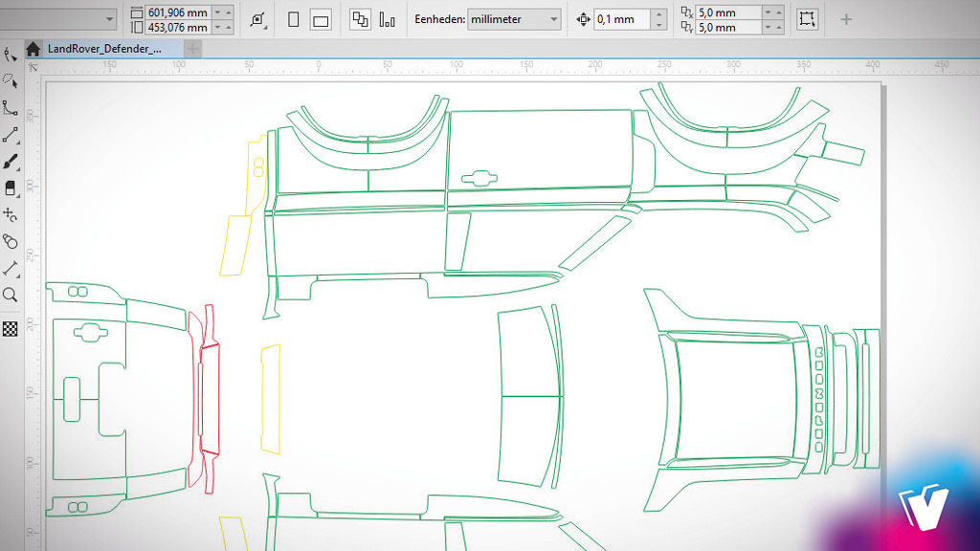Switch page to landscape orientation
The height and width of the screenshot is (551, 980).
tap(321, 20)
